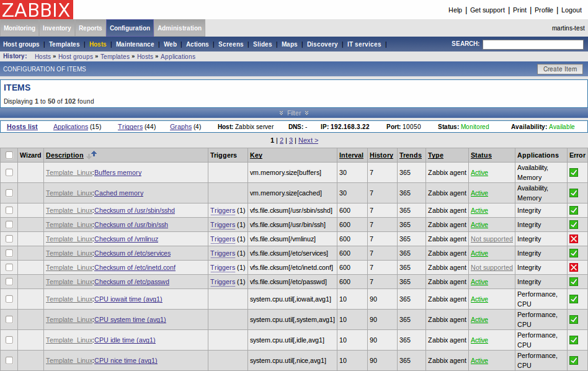The width and height of the screenshot is (588, 371).
Task: Select Maintenance in the submenu
Action: 135,44
